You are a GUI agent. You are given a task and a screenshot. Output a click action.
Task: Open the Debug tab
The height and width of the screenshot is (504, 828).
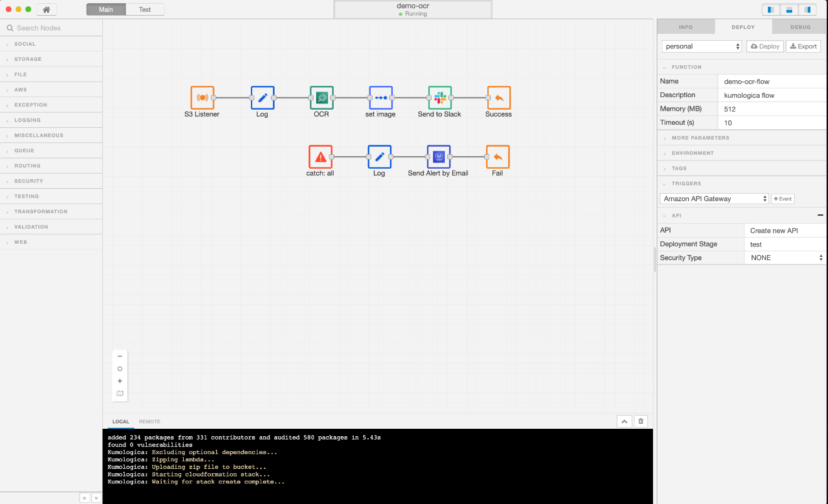800,27
